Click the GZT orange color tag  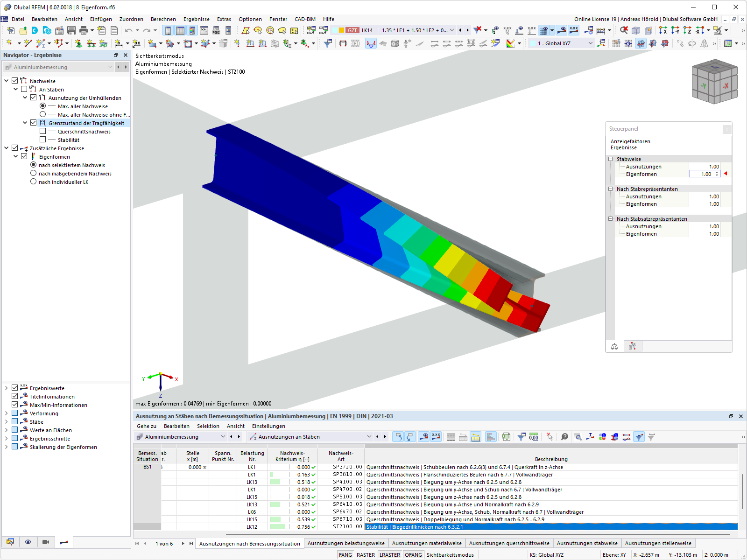click(x=352, y=30)
